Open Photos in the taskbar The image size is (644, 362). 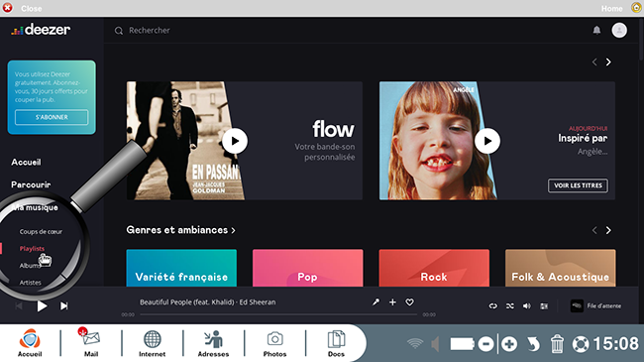(x=274, y=343)
